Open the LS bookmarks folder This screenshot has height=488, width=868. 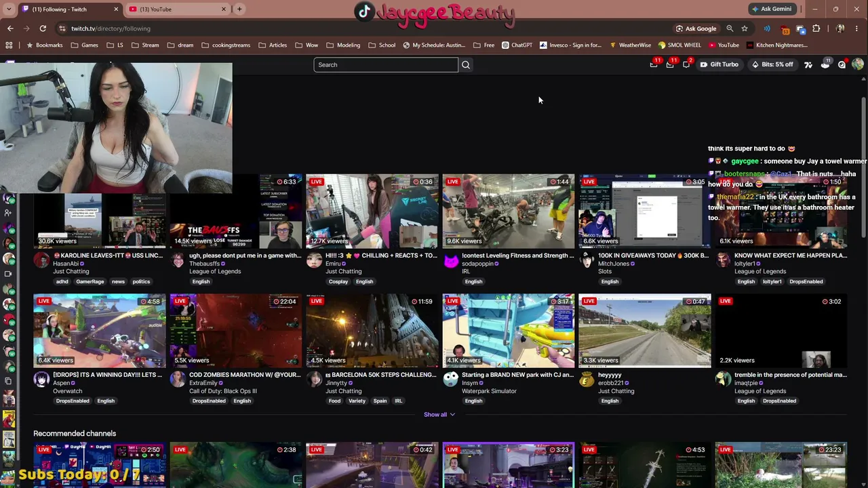[x=115, y=45]
